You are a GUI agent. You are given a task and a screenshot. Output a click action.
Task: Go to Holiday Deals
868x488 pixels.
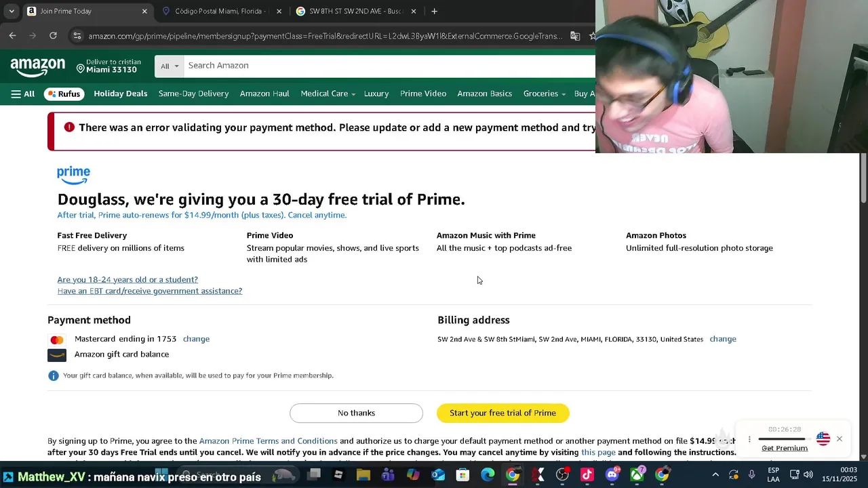[120, 94]
